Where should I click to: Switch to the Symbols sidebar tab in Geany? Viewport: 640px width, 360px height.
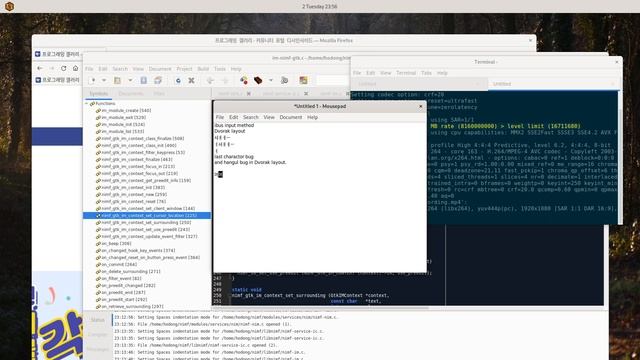click(99, 93)
